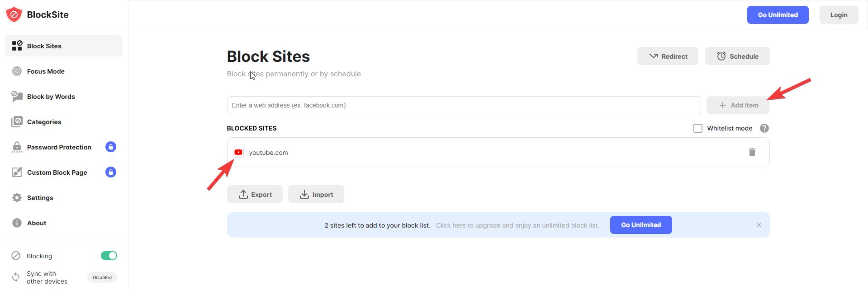The image size is (868, 289).
Task: Click the arrow icon on the Redirect button
Action: click(x=653, y=56)
